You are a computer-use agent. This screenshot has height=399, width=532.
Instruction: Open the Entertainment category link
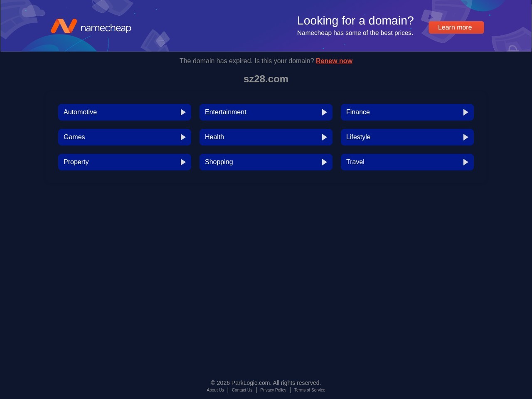click(x=266, y=112)
